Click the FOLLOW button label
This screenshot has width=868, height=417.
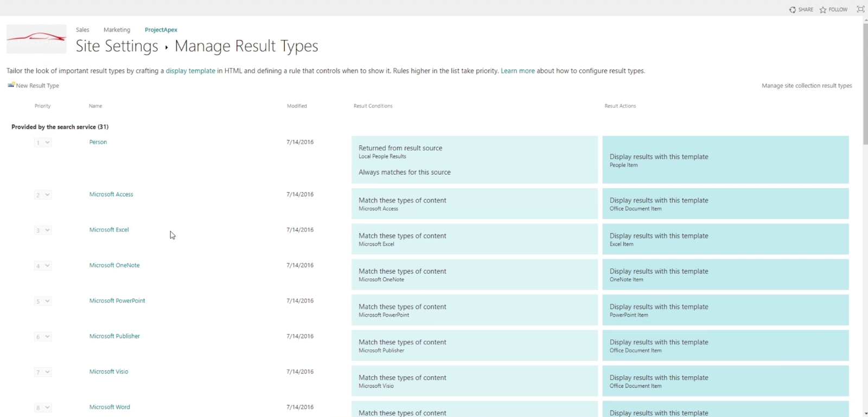pyautogui.click(x=838, y=10)
